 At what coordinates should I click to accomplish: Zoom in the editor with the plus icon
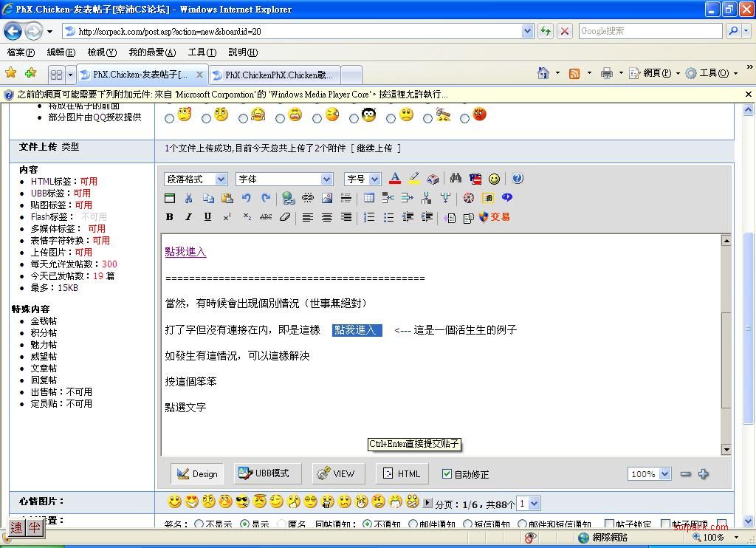pos(704,474)
